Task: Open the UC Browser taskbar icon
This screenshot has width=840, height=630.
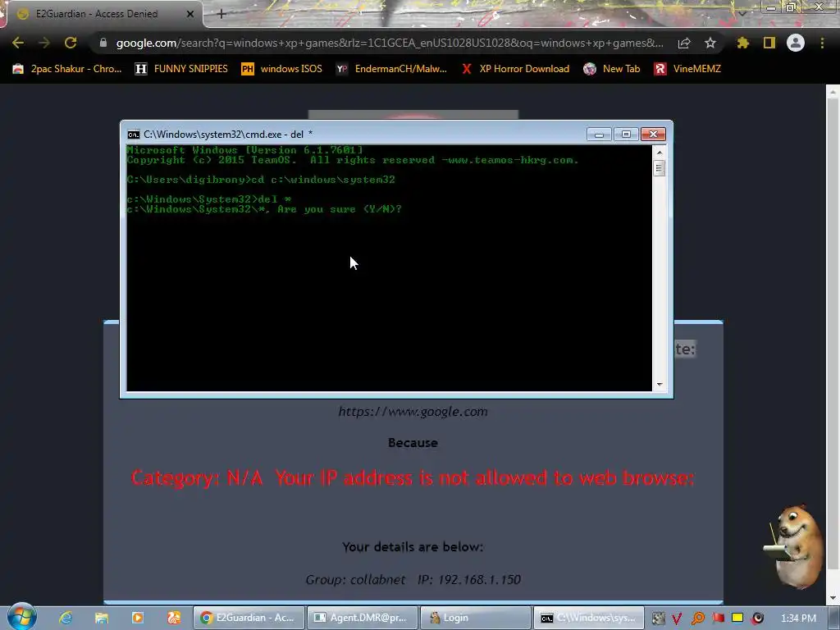Action: (x=174, y=618)
